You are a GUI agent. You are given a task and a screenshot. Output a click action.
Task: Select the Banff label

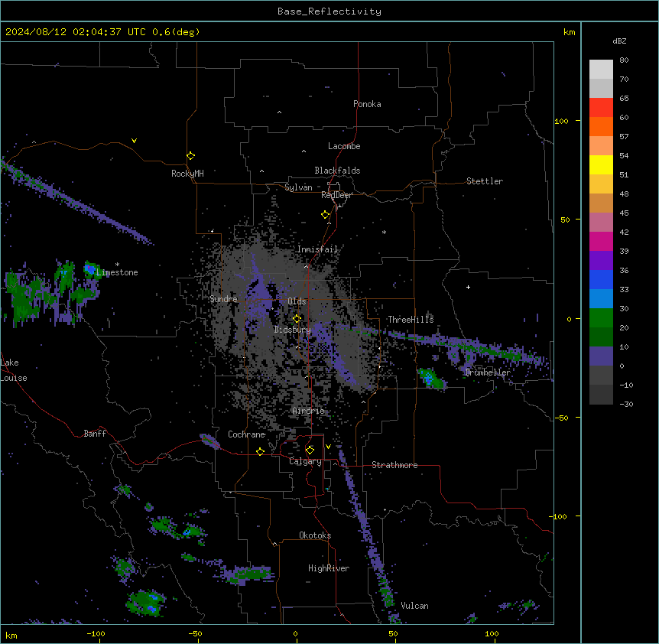tap(95, 434)
